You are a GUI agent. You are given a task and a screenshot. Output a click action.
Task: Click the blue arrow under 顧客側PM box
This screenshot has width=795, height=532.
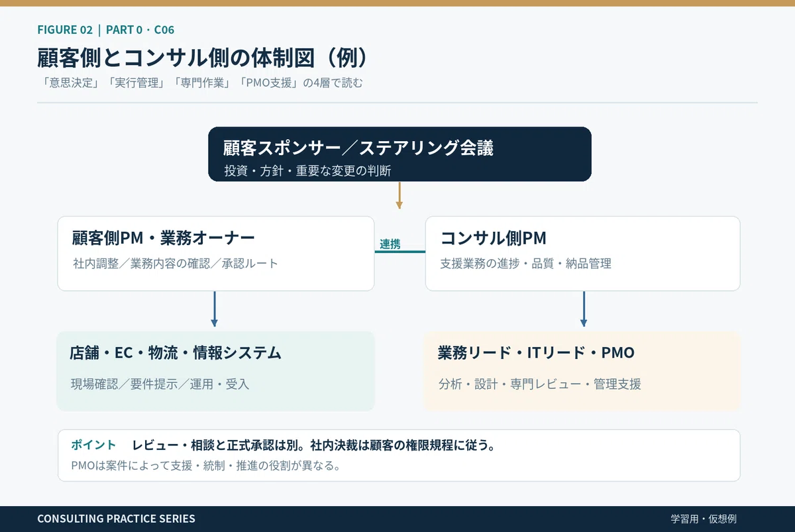pyautogui.click(x=214, y=309)
